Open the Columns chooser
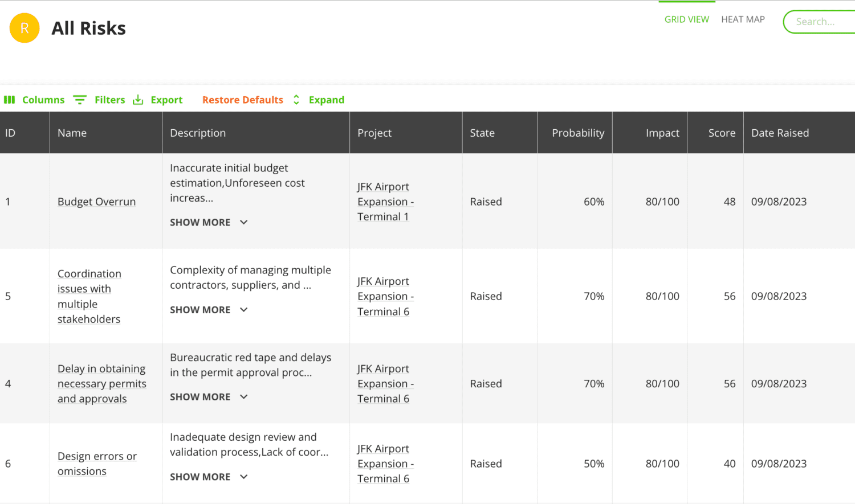 [x=43, y=100]
